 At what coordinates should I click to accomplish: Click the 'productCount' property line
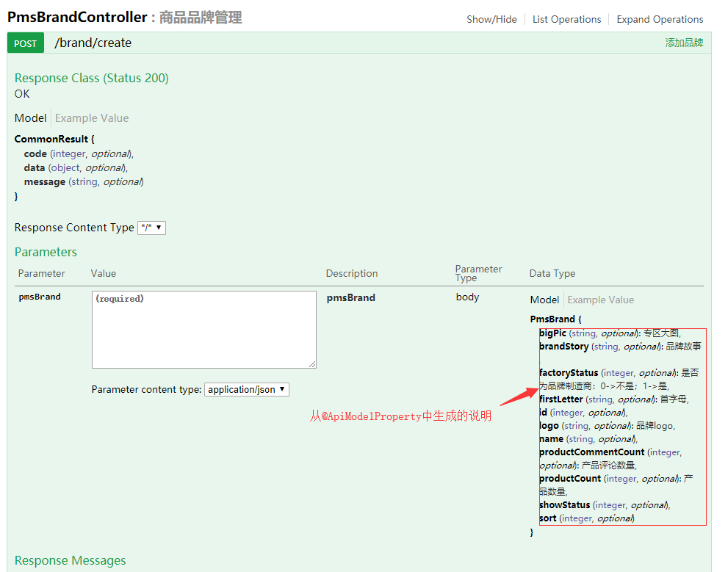coord(616,485)
